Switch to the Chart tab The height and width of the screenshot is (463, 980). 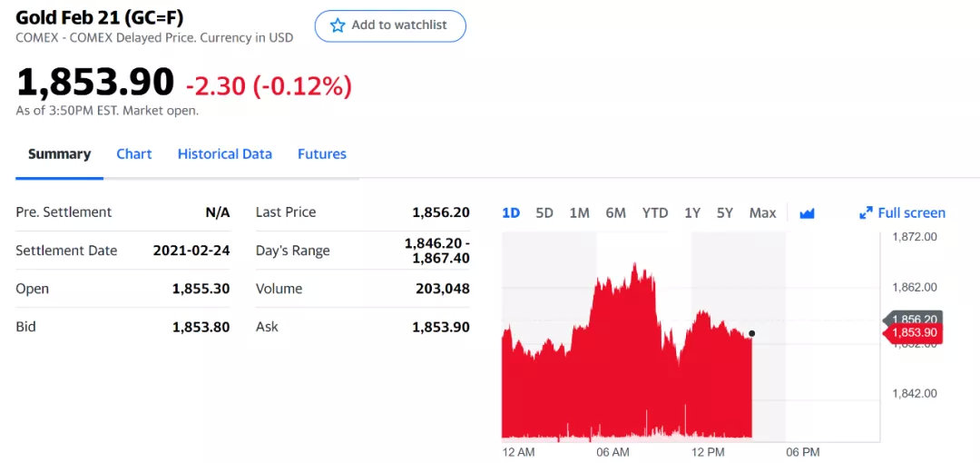tap(134, 154)
